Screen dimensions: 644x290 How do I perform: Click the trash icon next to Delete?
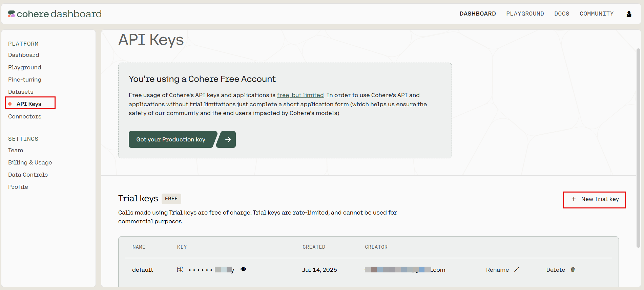(573, 270)
